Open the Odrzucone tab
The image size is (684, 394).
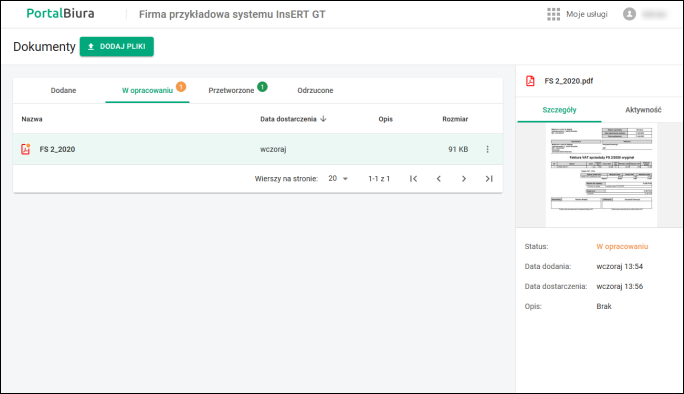click(x=315, y=90)
